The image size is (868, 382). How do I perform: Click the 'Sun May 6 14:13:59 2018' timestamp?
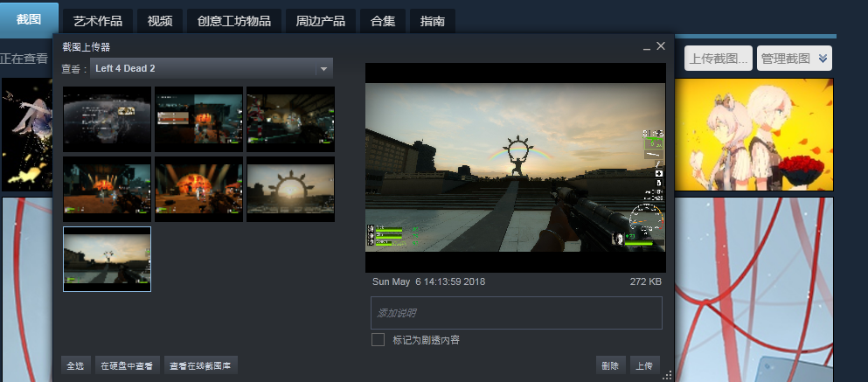click(428, 281)
